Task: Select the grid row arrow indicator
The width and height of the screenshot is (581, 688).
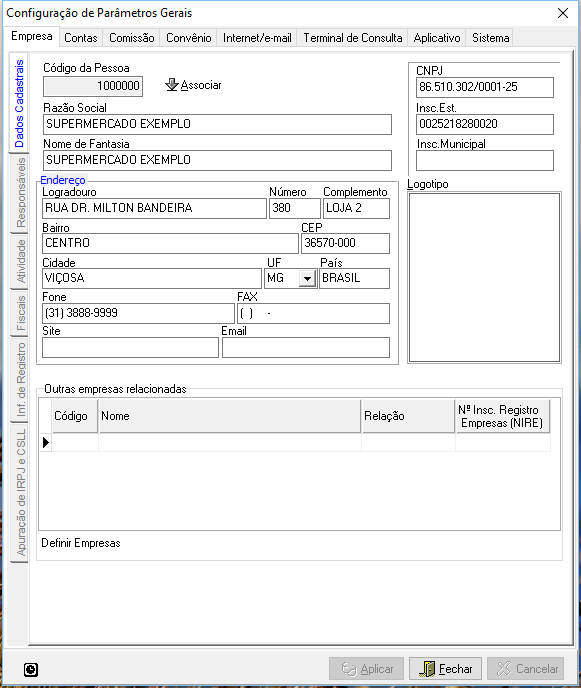Action: tap(46, 443)
